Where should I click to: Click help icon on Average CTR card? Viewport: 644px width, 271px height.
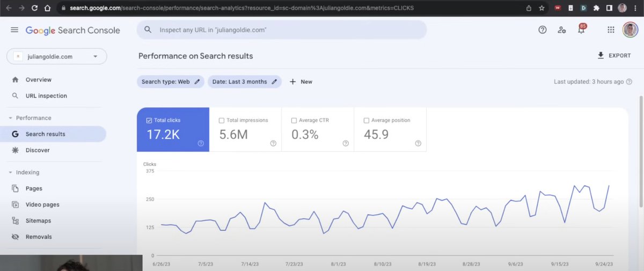click(x=346, y=143)
